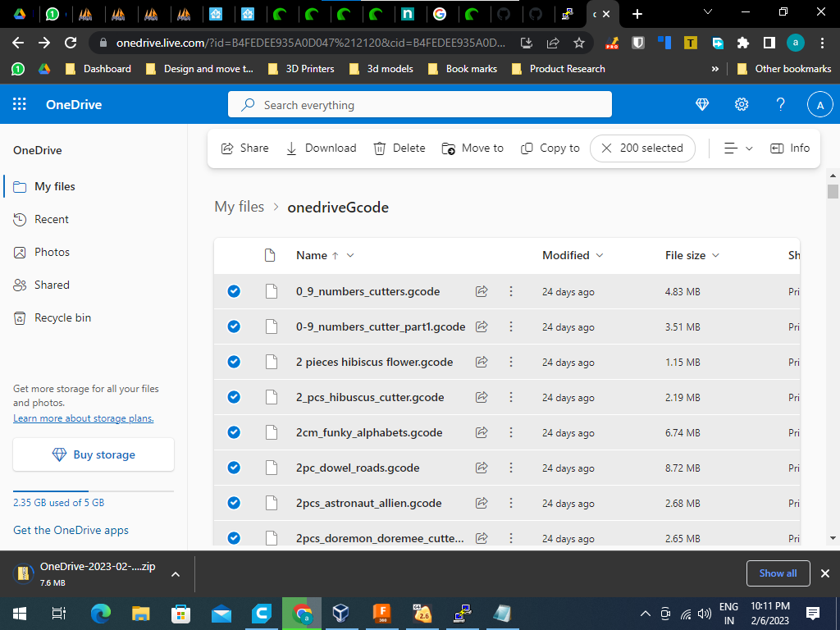Share 0_9_numbers_cutters.gcode via row share icon
This screenshot has height=630, width=840.
pyautogui.click(x=482, y=291)
